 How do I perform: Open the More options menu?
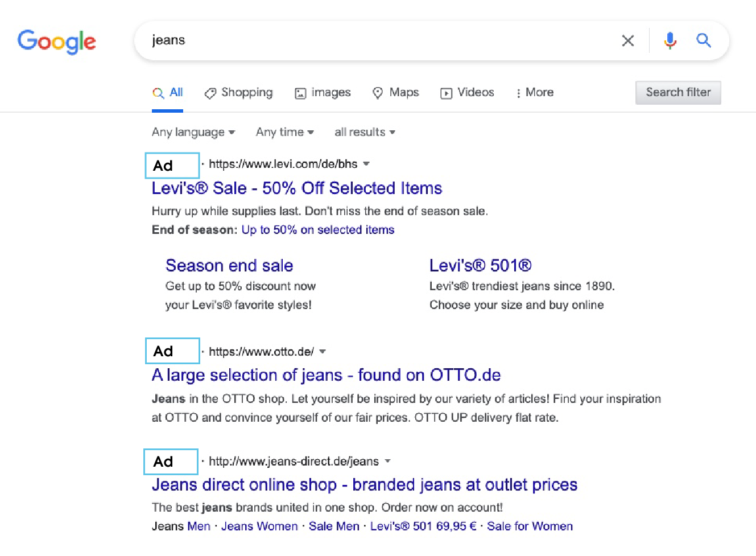pos(534,92)
